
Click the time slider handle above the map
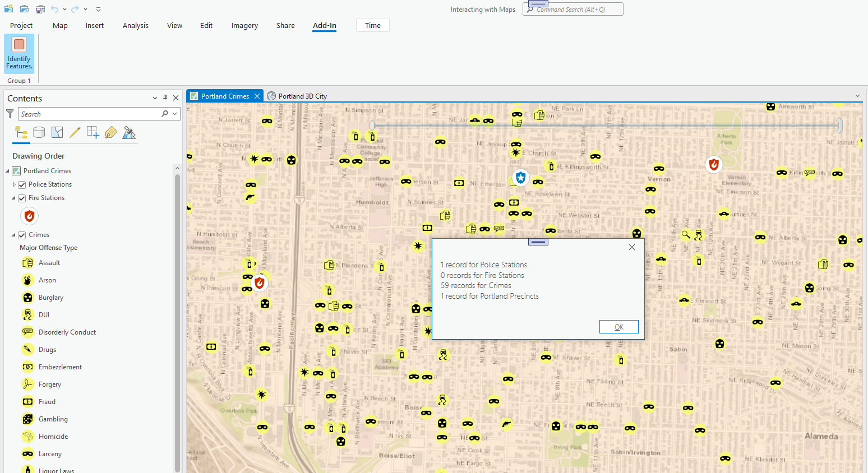(x=372, y=126)
